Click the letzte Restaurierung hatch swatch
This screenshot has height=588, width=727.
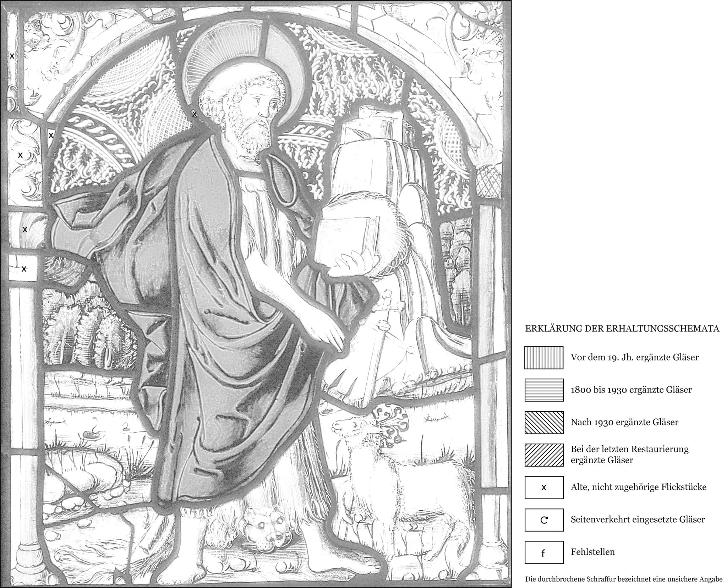click(x=544, y=455)
